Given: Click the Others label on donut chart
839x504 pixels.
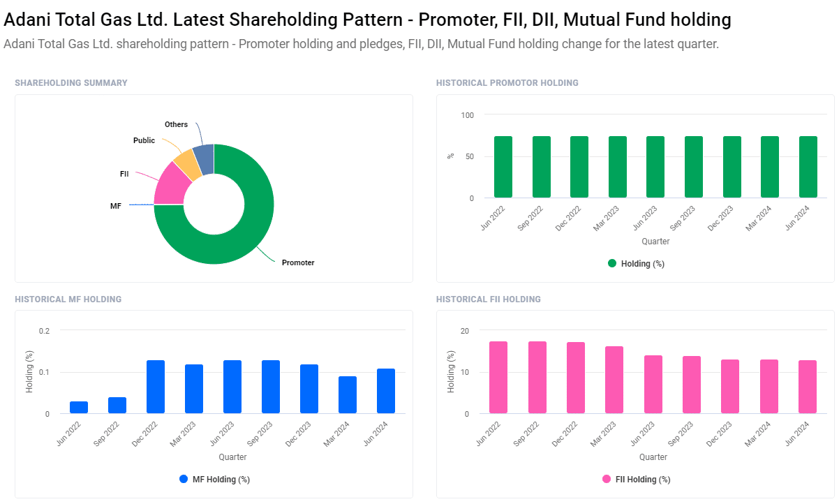Looking at the screenshot, I should coord(176,124).
